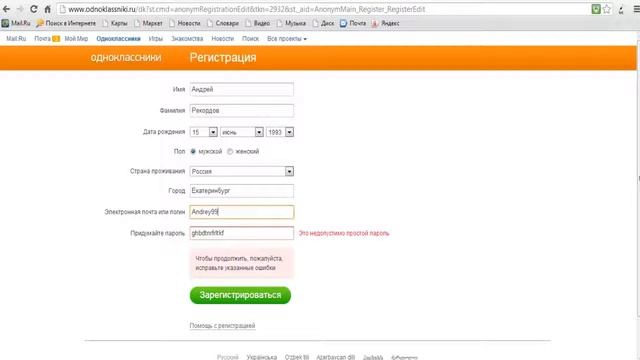The image size is (640, 360).
Task: Switch language to Azərbaycan dili
Action: [336, 357]
